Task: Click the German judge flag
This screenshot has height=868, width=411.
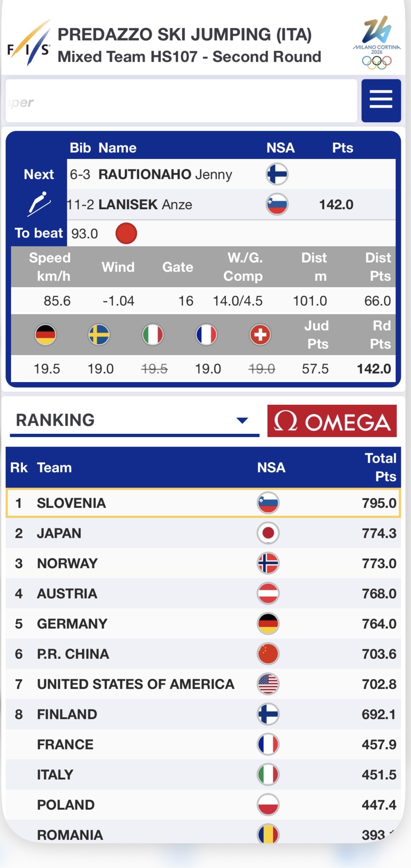Action: (x=46, y=335)
